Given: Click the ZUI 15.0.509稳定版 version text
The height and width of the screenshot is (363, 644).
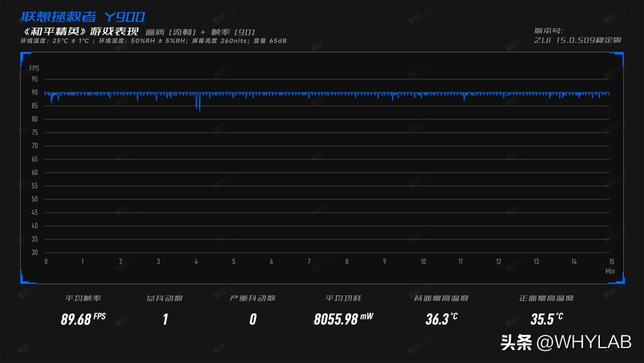Looking at the screenshot, I should tap(577, 40).
